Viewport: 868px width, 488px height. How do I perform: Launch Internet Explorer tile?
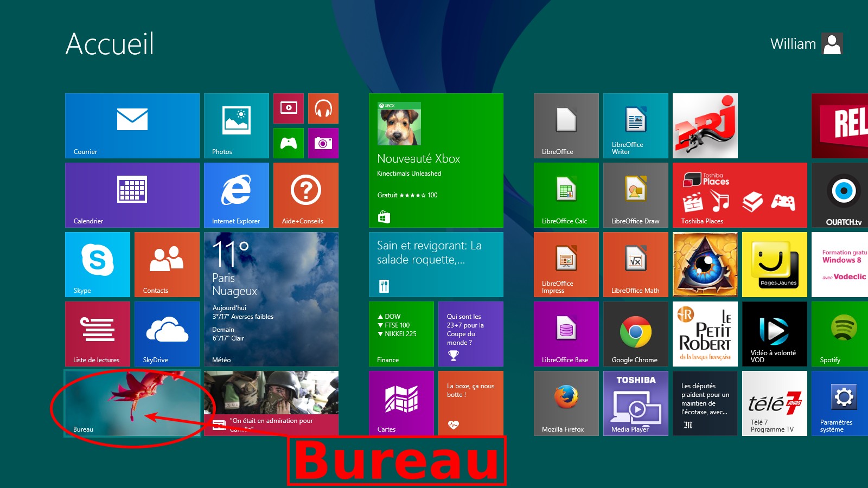point(237,195)
